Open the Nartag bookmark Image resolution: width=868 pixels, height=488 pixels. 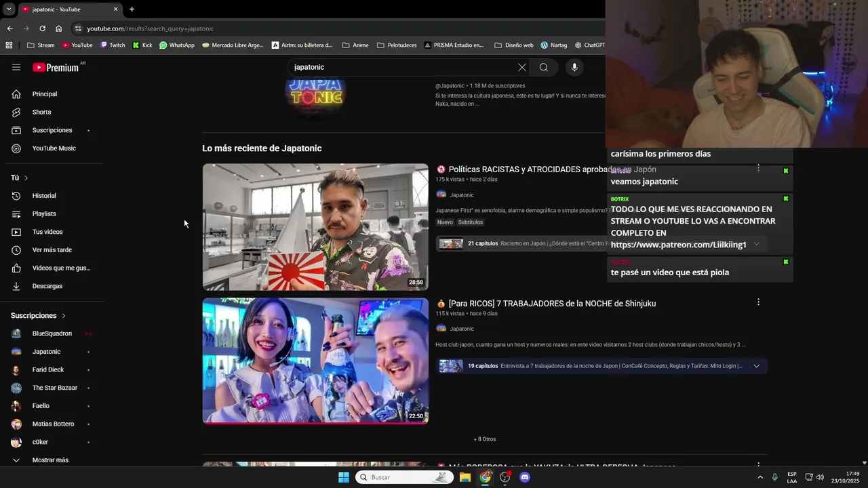553,45
